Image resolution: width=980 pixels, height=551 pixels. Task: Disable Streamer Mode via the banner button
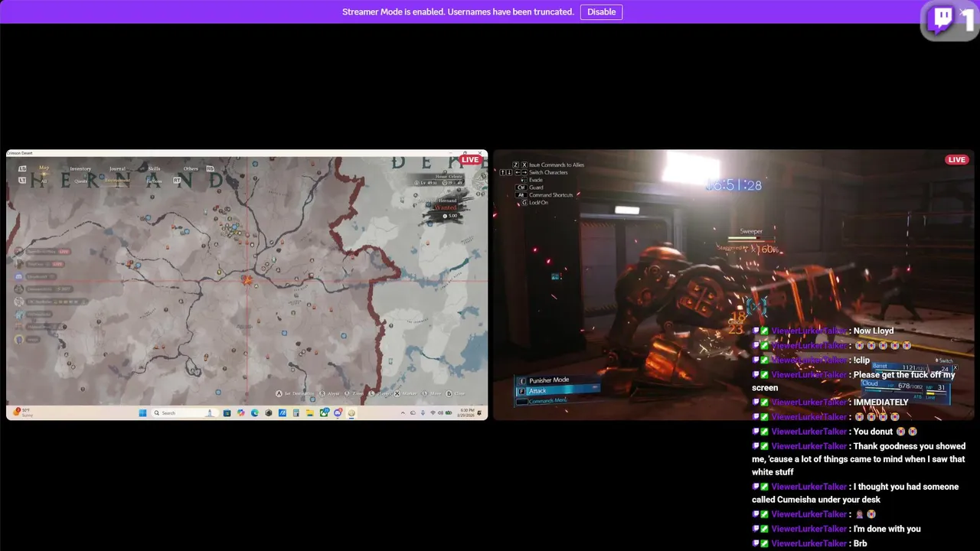tap(601, 11)
